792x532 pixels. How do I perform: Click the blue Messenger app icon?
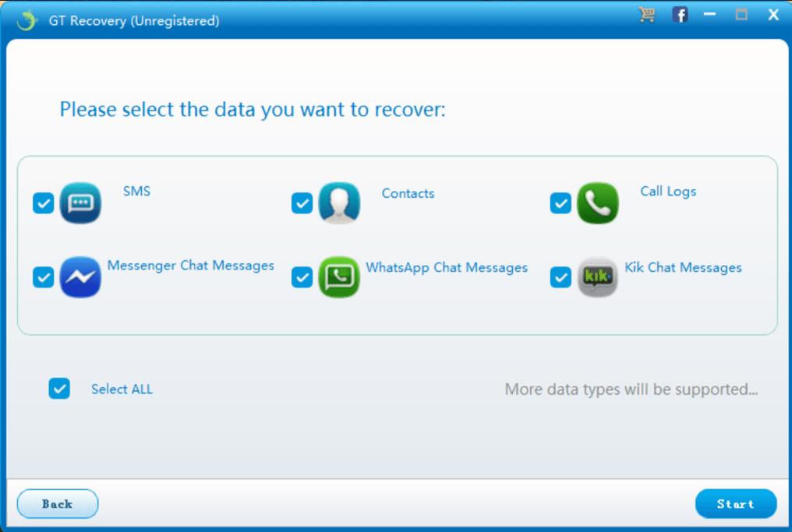[x=80, y=277]
